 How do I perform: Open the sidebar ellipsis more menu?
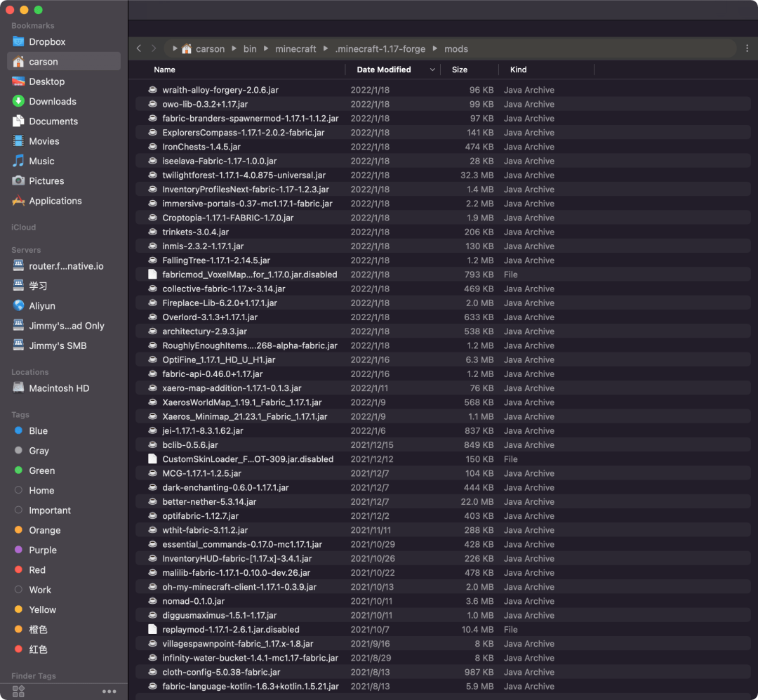pos(109,692)
